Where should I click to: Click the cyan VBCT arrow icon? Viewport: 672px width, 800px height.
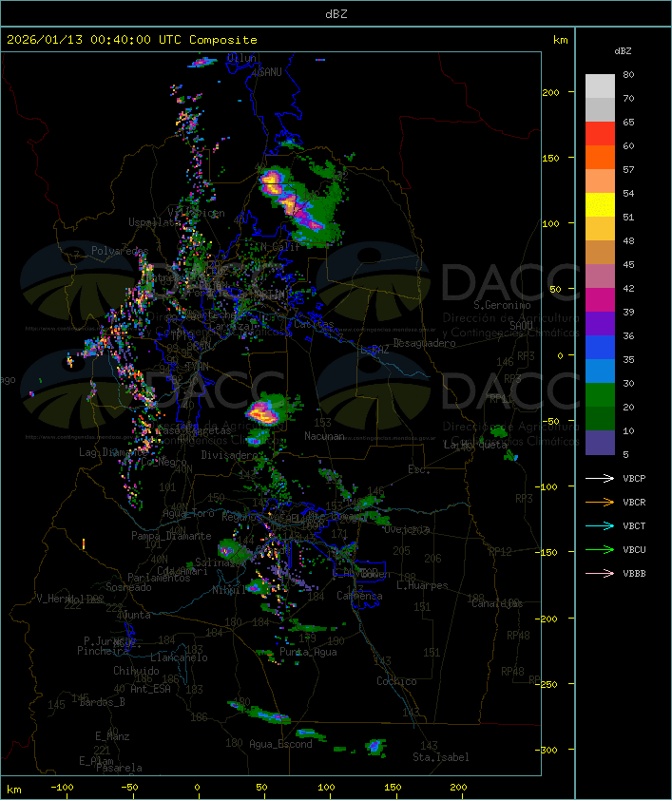pos(600,525)
